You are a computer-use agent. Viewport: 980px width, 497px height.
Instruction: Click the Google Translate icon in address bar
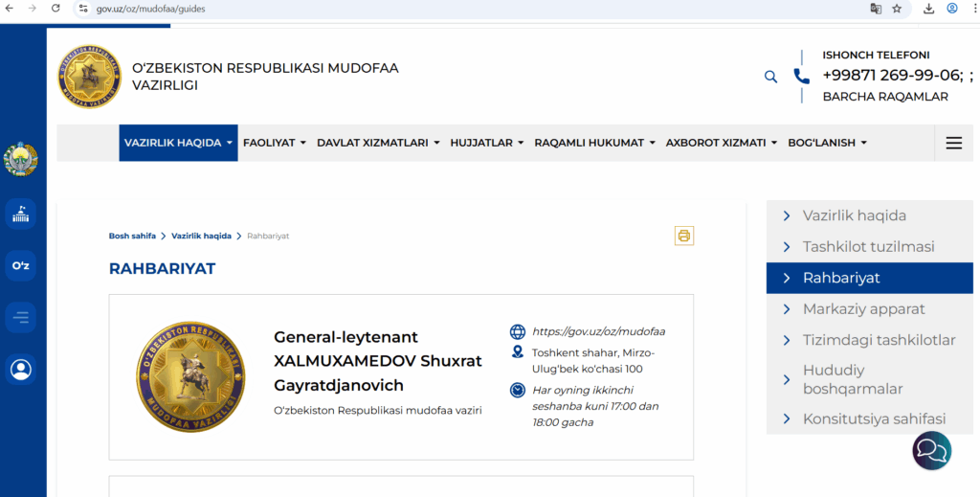(875, 9)
